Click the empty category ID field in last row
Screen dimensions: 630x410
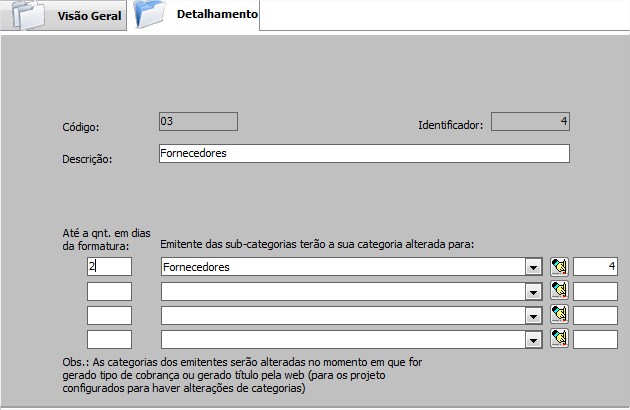595,339
